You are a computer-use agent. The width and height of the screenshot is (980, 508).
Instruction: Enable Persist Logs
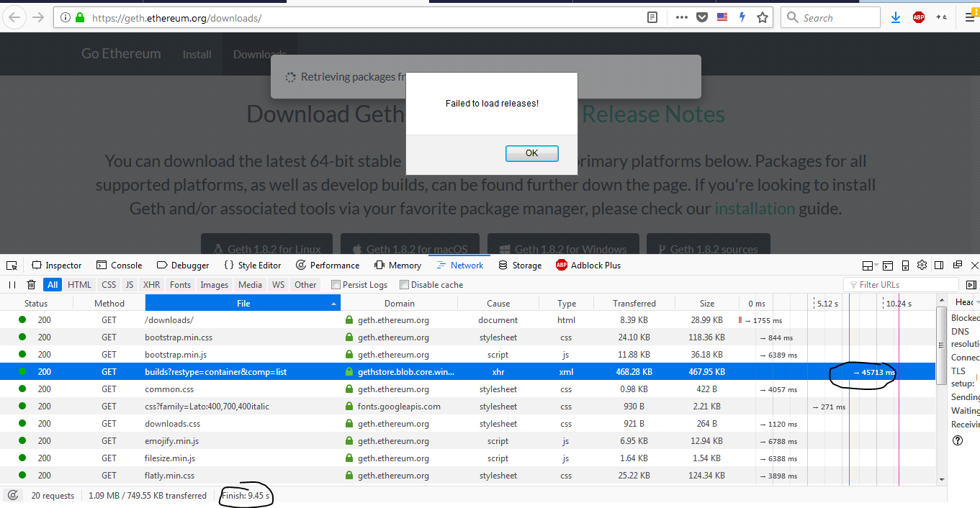tap(336, 284)
